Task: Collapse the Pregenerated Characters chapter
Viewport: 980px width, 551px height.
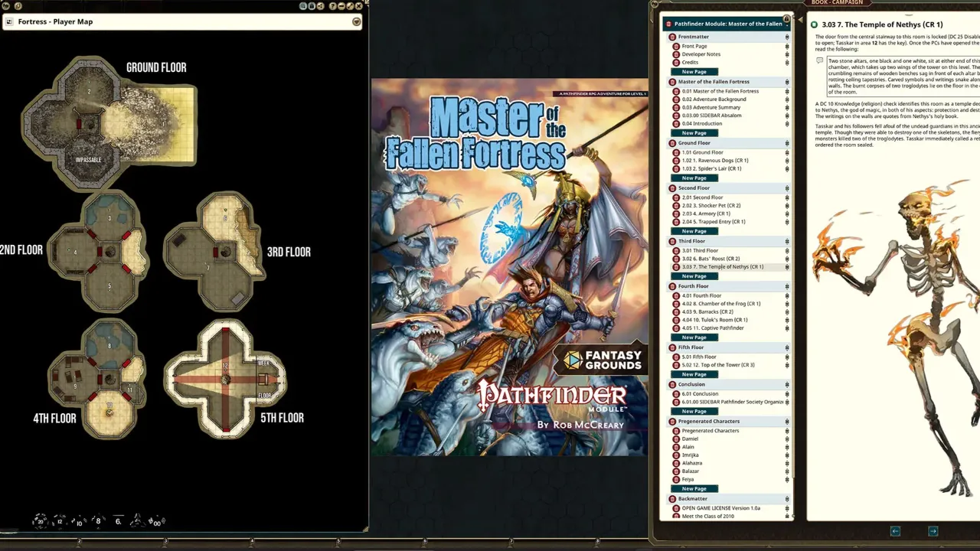Action: pos(728,422)
